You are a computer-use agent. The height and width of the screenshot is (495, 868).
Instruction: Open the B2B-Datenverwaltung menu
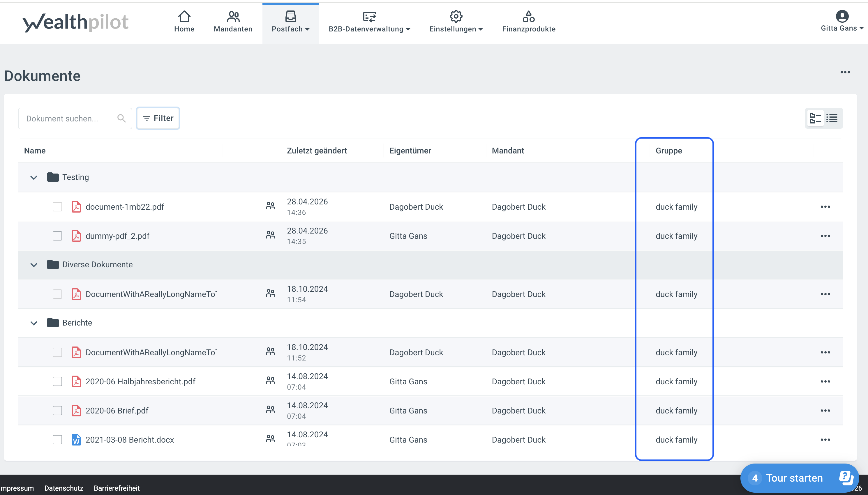coord(369,23)
